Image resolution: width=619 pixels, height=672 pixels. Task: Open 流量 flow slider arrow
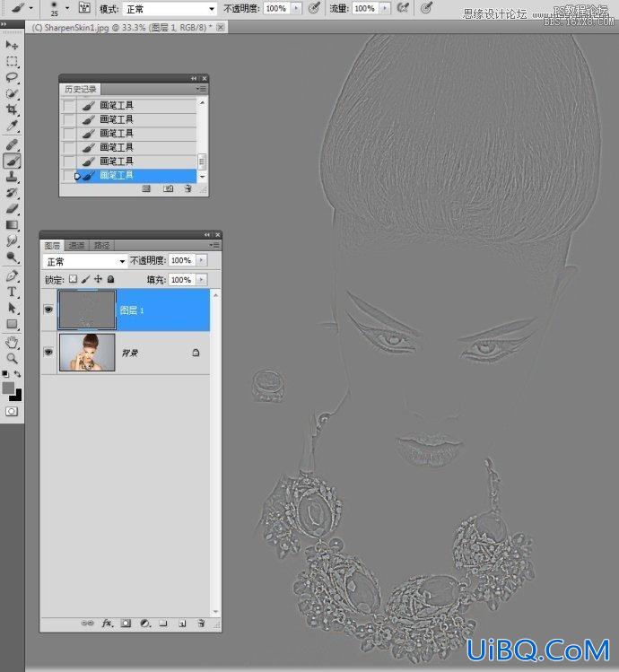[x=385, y=8]
